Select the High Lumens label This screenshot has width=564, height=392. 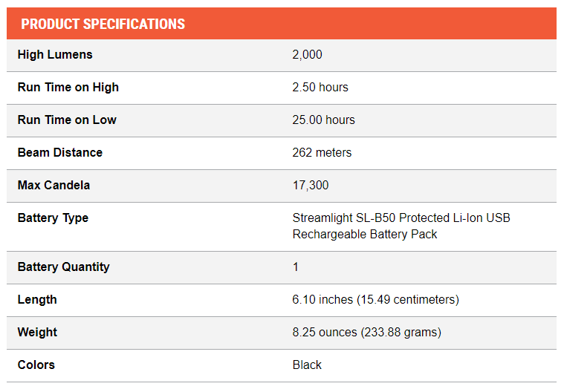(55, 55)
